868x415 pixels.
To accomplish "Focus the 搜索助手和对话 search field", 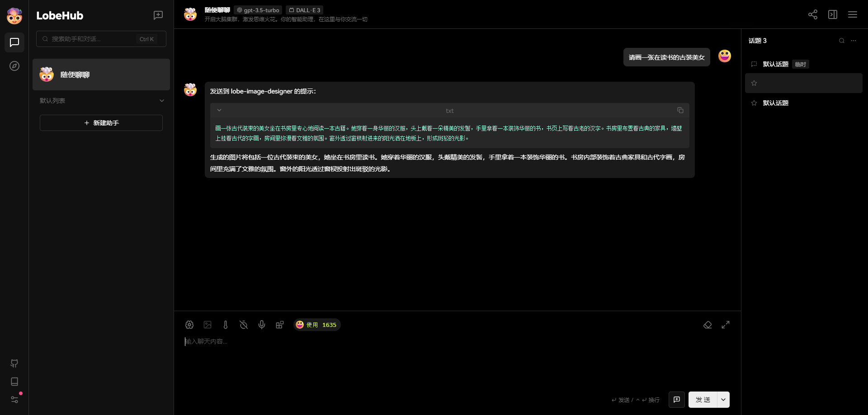I will (x=101, y=39).
